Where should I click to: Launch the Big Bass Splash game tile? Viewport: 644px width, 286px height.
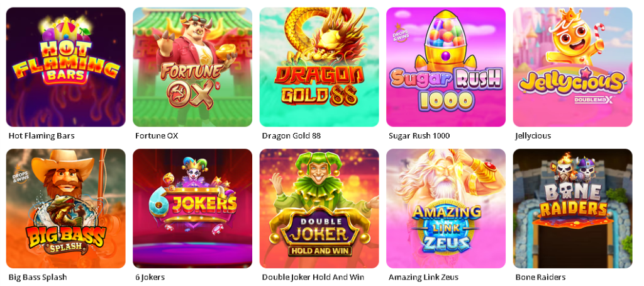click(x=65, y=209)
